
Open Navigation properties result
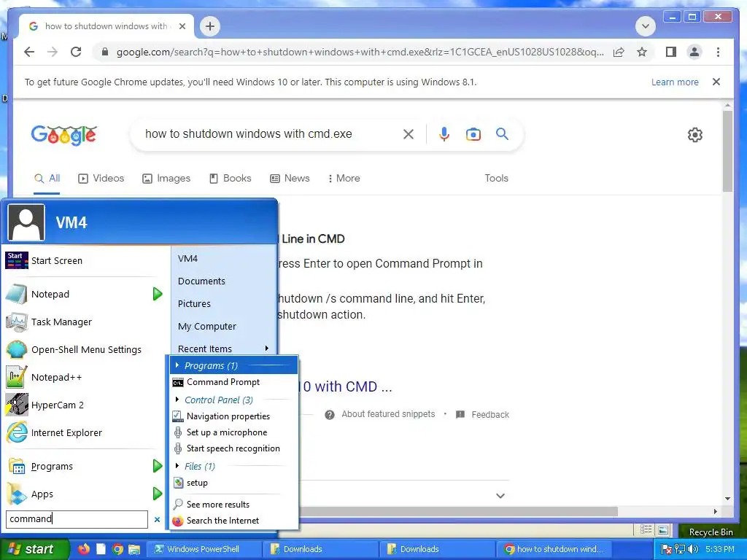coord(233,416)
